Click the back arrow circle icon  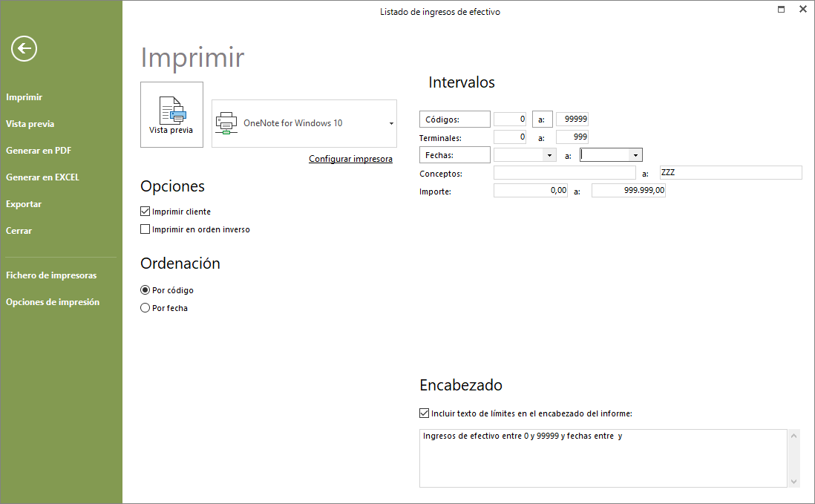(24, 49)
